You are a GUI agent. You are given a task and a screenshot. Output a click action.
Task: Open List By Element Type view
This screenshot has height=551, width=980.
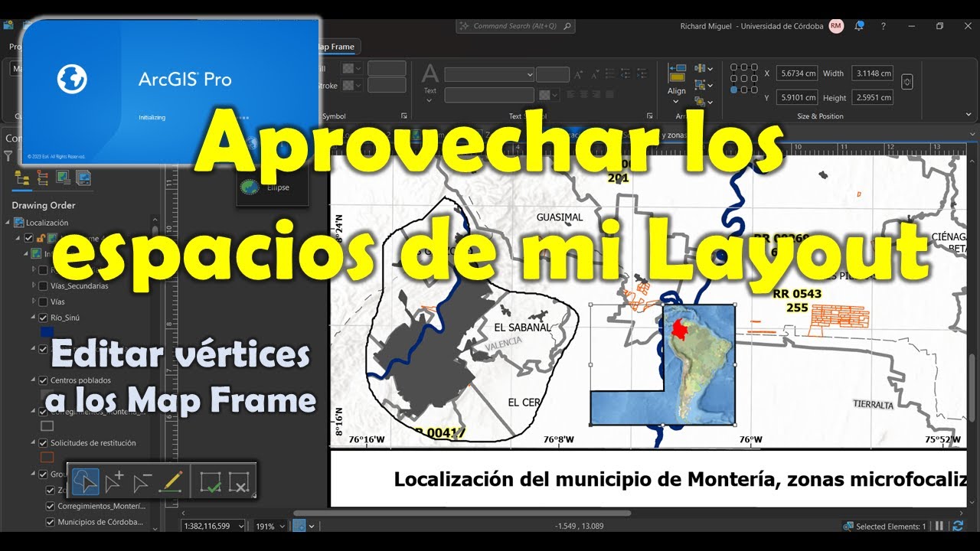43,178
